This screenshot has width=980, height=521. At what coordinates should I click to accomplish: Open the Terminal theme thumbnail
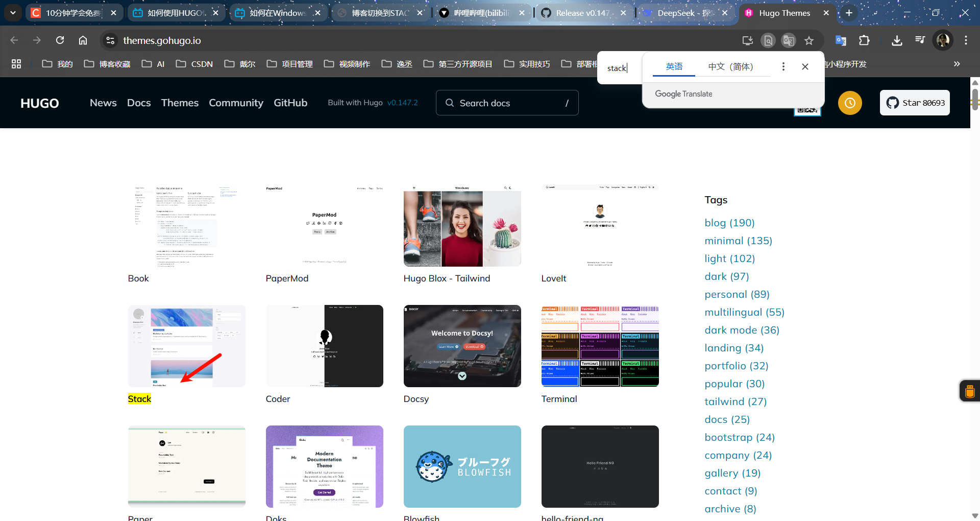[600, 346]
